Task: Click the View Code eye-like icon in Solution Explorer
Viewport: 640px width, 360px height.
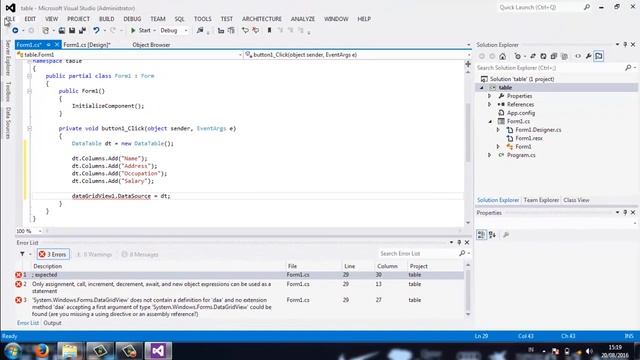Action: pyautogui.click(x=578, y=56)
